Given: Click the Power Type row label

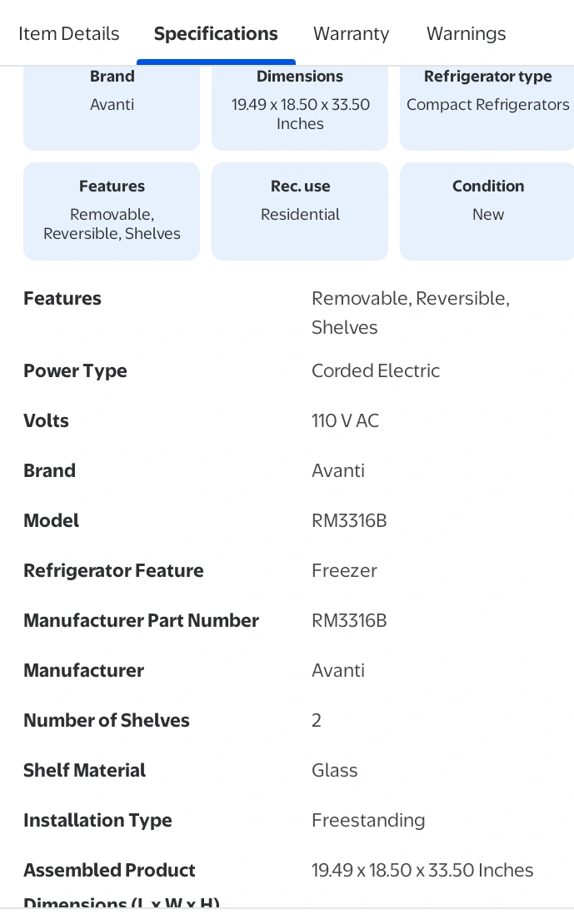Looking at the screenshot, I should tap(75, 371).
